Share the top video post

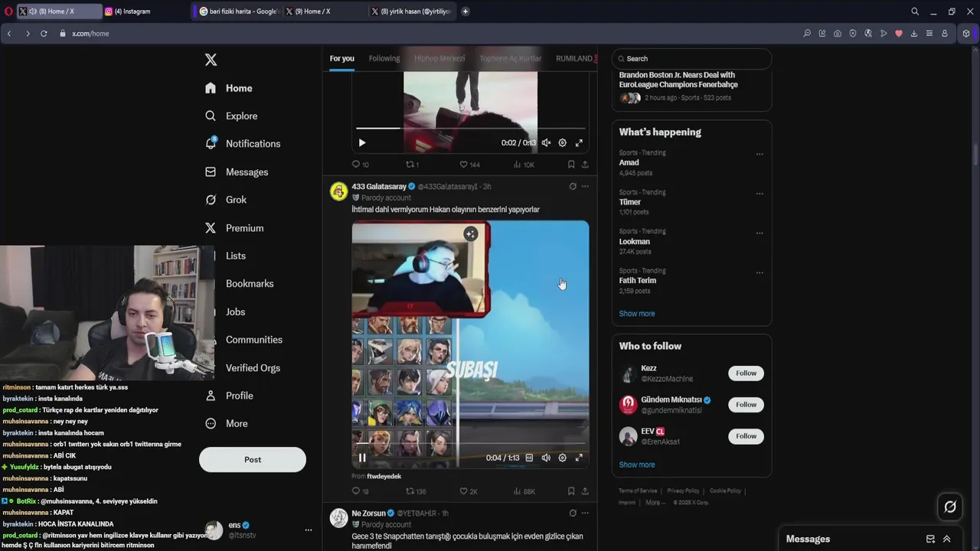point(585,165)
